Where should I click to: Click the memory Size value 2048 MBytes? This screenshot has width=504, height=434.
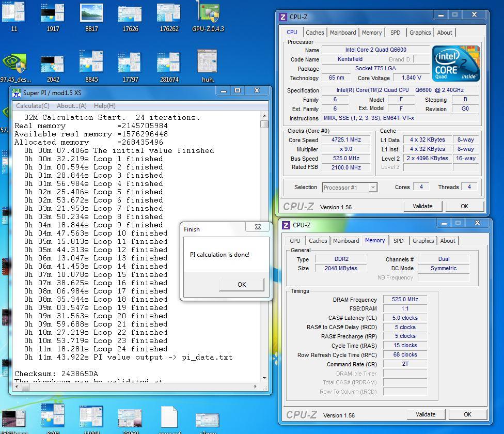(x=341, y=268)
